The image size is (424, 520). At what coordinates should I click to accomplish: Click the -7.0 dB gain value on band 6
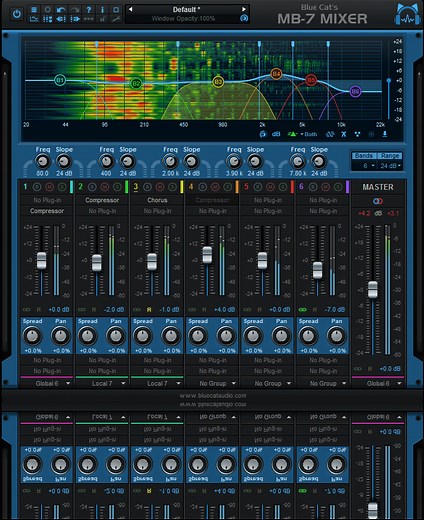click(x=335, y=310)
